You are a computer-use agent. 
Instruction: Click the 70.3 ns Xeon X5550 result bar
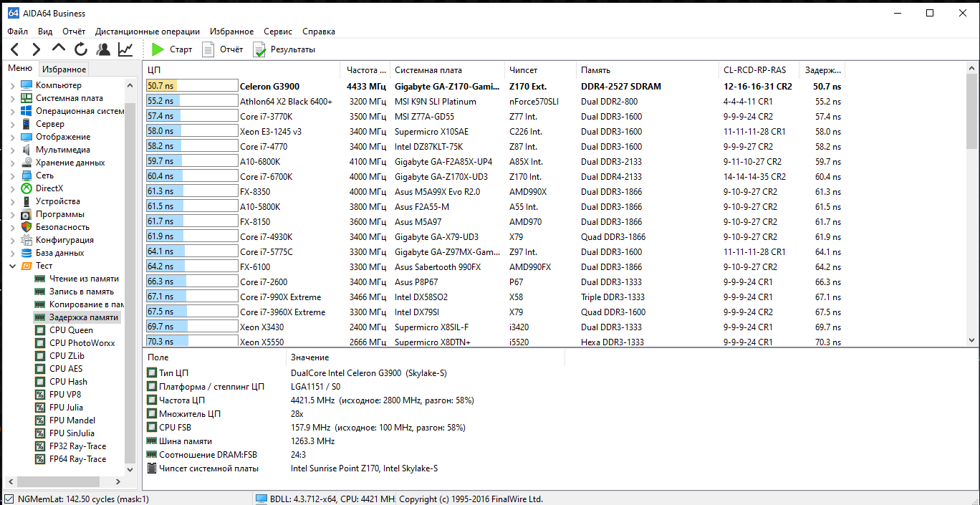click(191, 342)
